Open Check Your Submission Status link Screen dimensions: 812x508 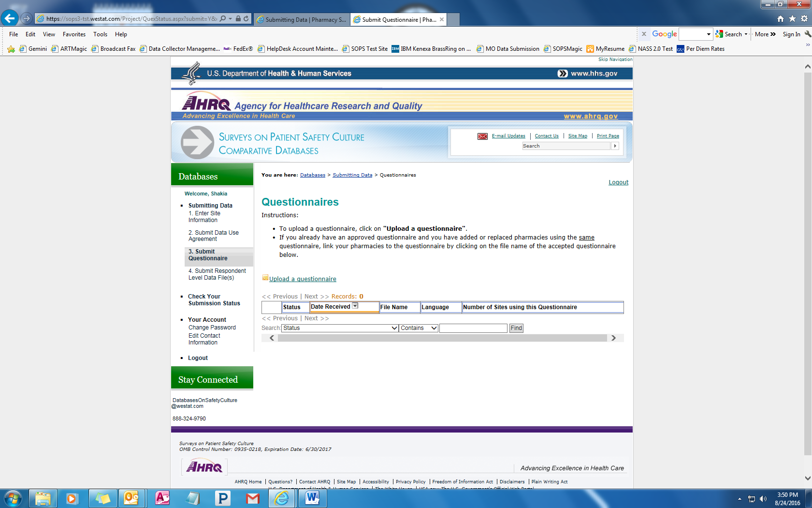click(x=214, y=300)
